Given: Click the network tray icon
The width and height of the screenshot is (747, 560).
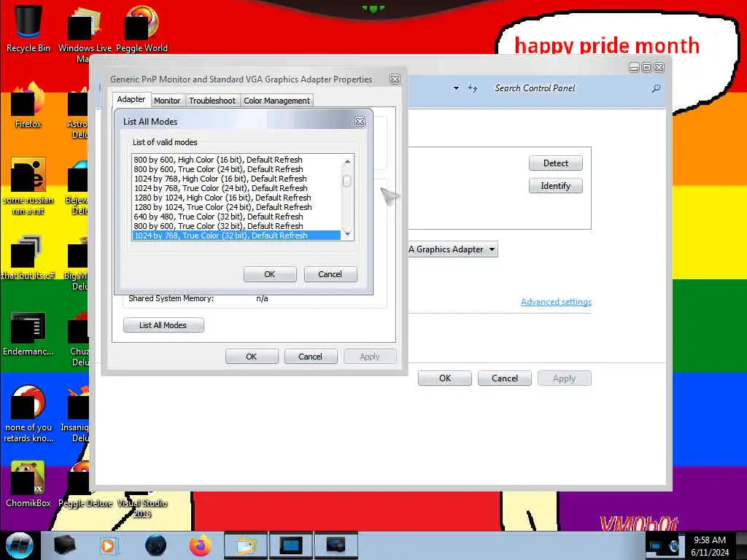Looking at the screenshot, I should [x=656, y=545].
